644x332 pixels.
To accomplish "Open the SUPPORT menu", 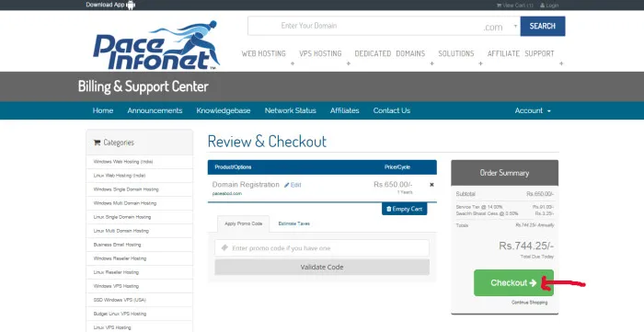I will coord(539,53).
